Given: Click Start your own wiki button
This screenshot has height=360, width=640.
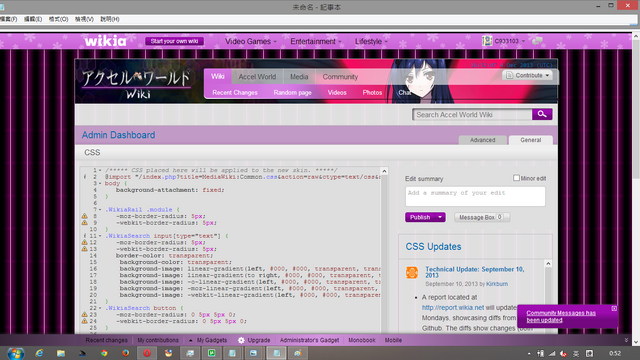Looking at the screenshot, I should tap(174, 41).
